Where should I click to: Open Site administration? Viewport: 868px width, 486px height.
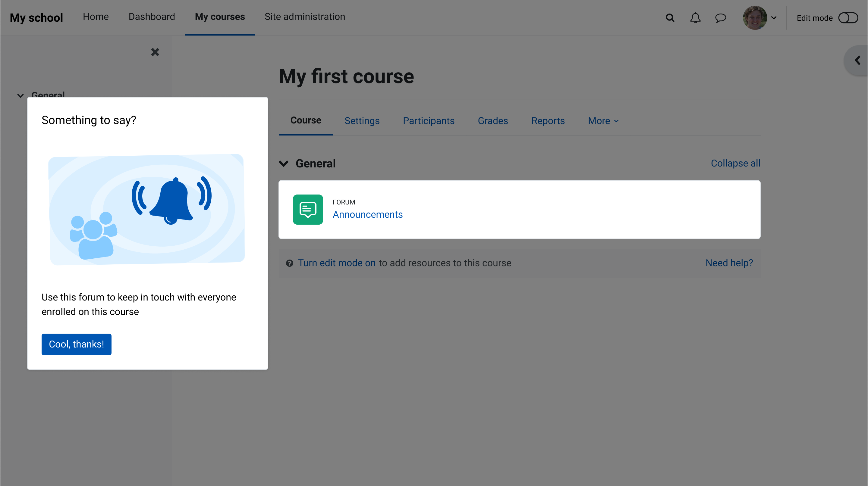click(305, 17)
